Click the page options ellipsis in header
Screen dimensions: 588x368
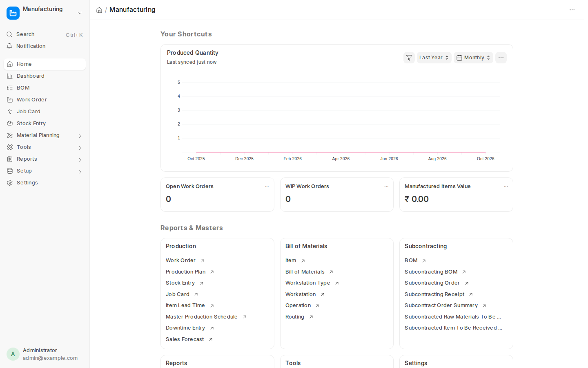click(x=572, y=10)
